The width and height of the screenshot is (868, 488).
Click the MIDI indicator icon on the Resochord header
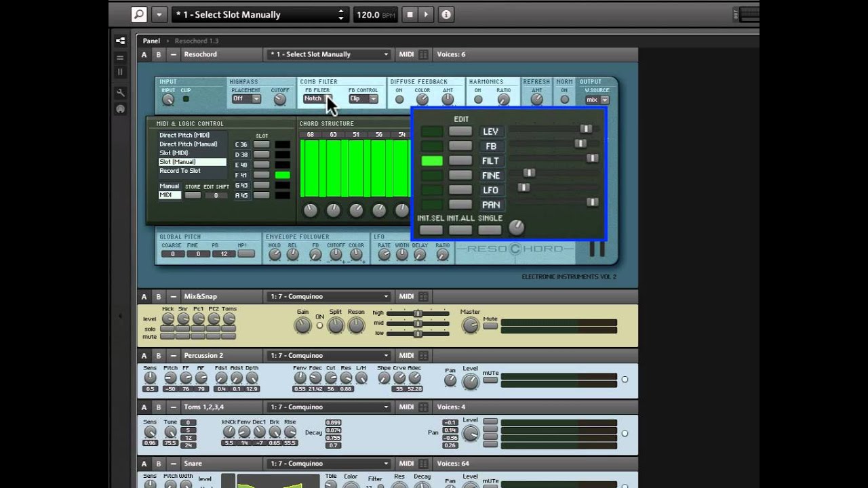coord(423,54)
